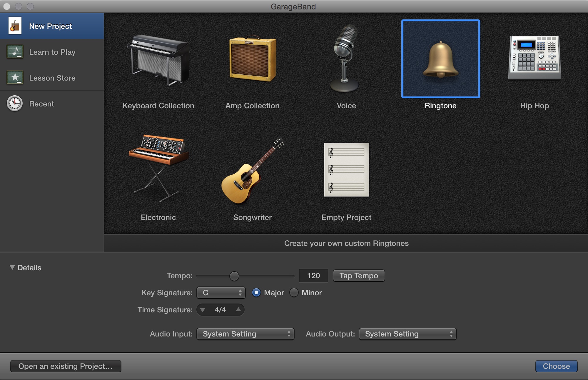Choose the Amp Collection amplifier icon
588x380 pixels.
click(253, 59)
